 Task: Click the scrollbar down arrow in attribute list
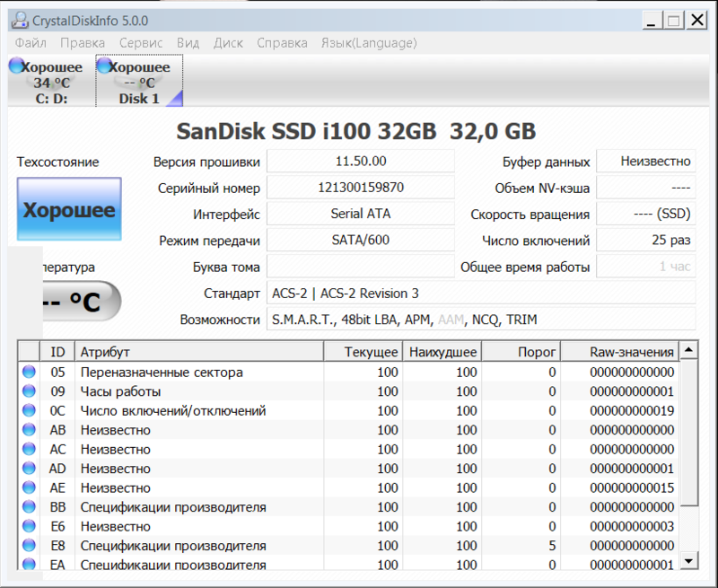pos(688,560)
